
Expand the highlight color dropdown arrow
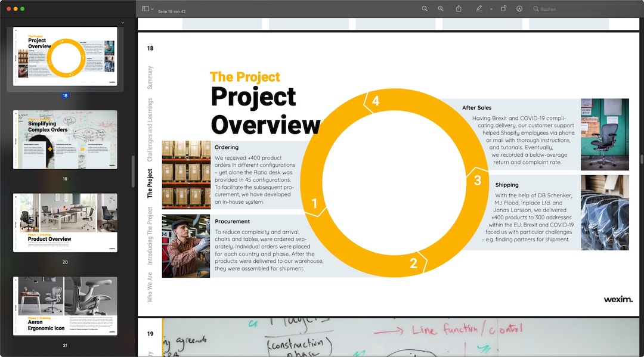coord(491,9)
